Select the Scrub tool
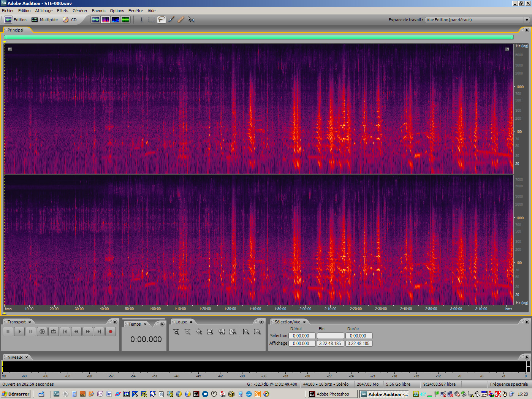Screen dimensions: 532x399 pos(191,19)
